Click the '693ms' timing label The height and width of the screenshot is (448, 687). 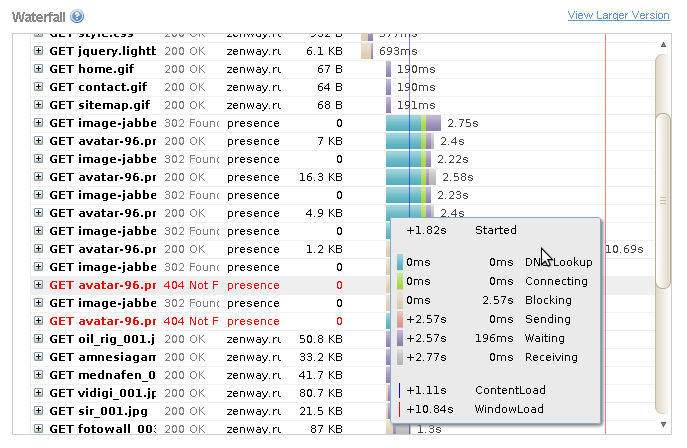pos(398,51)
